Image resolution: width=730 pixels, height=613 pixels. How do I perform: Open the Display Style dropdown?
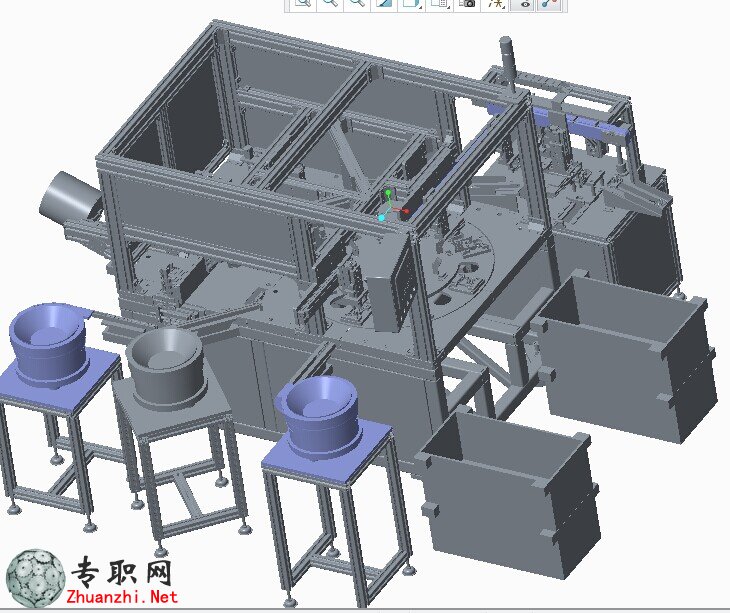click(x=412, y=3)
